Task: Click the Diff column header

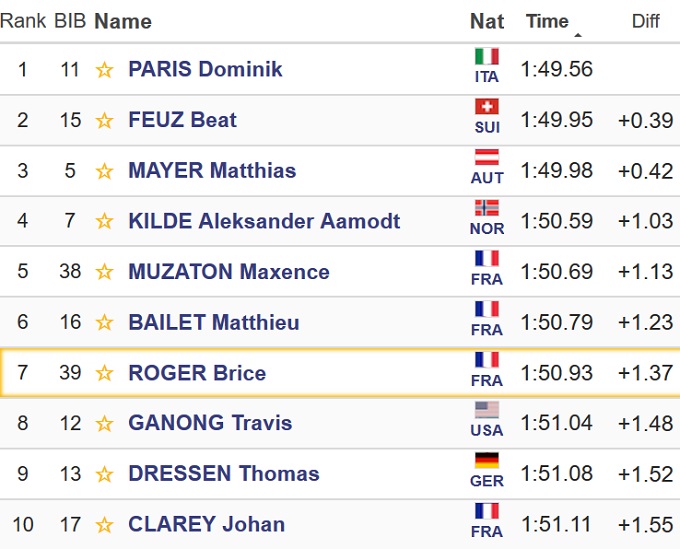Action: pos(646,21)
